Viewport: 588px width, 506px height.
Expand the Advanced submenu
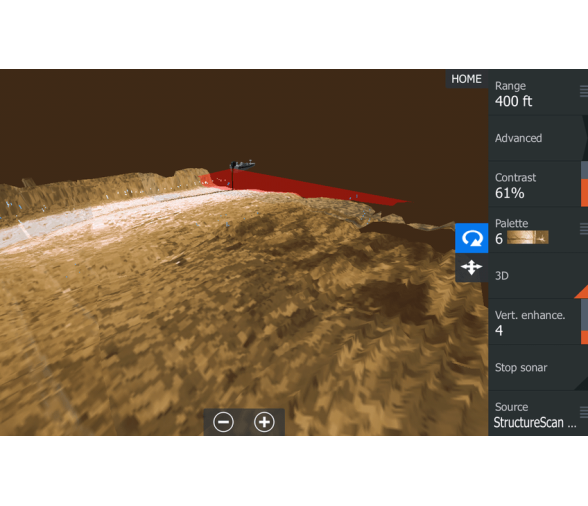538,138
